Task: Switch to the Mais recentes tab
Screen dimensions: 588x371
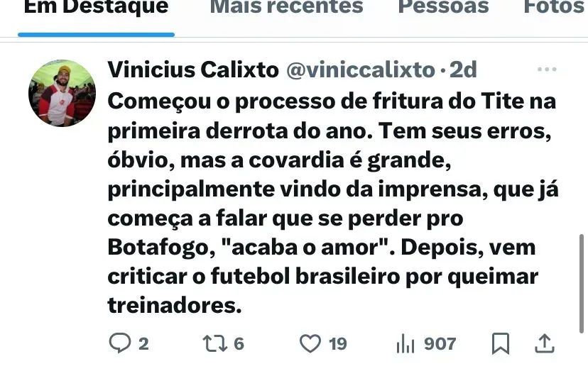Action: coord(286,7)
